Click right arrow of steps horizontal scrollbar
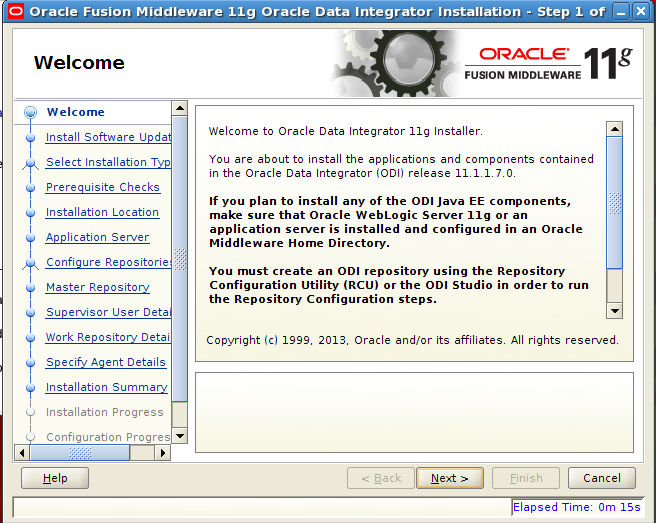This screenshot has width=656, height=523. 163,453
